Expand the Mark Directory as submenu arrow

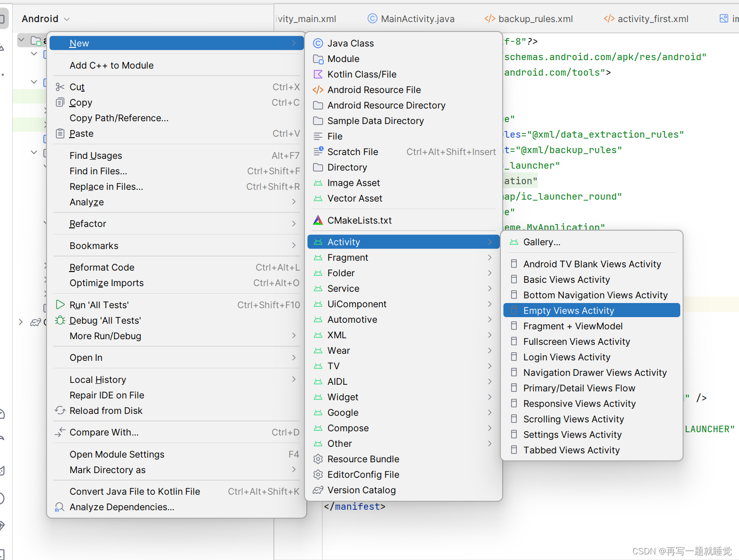click(294, 470)
